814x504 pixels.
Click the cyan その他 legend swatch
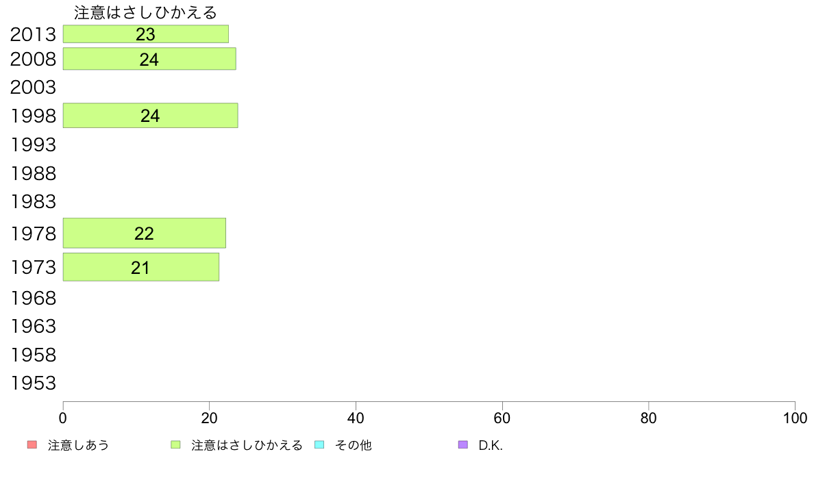(x=319, y=445)
